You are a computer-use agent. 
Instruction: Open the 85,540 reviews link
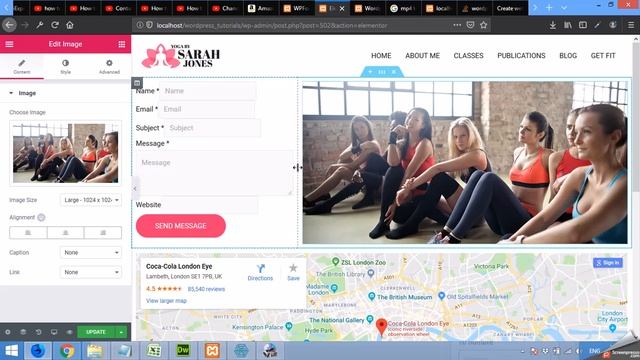click(x=206, y=289)
